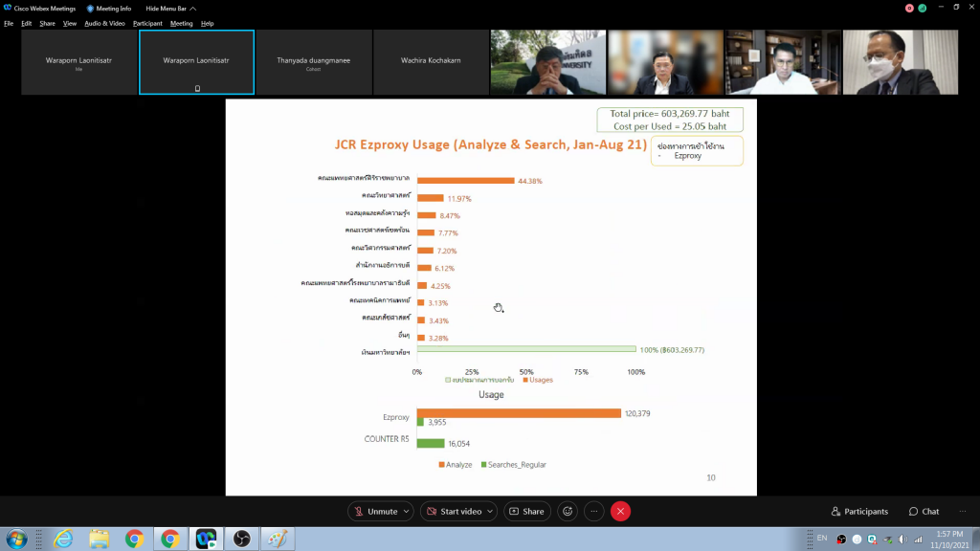Open the Participant menu
Viewport: 980px width, 551px height.
pyautogui.click(x=147, y=23)
